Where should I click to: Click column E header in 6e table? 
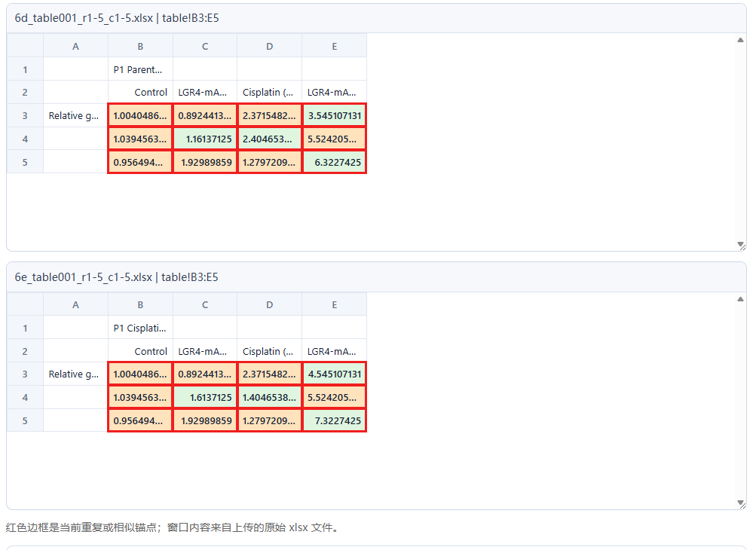(334, 304)
